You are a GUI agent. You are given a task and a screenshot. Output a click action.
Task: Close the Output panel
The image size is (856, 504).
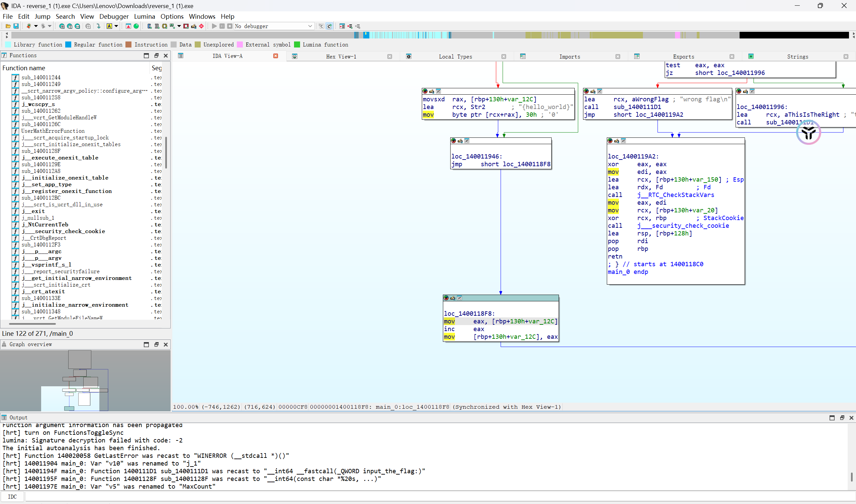[x=851, y=418]
